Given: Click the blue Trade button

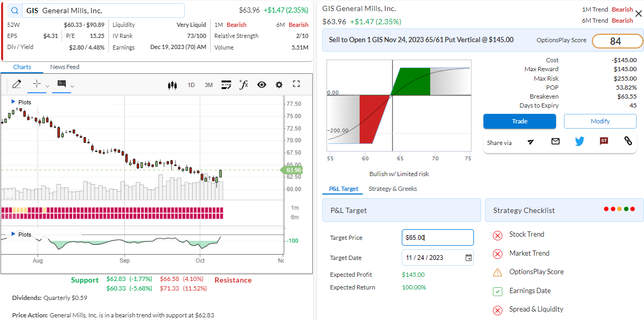Looking at the screenshot, I should click(519, 121).
